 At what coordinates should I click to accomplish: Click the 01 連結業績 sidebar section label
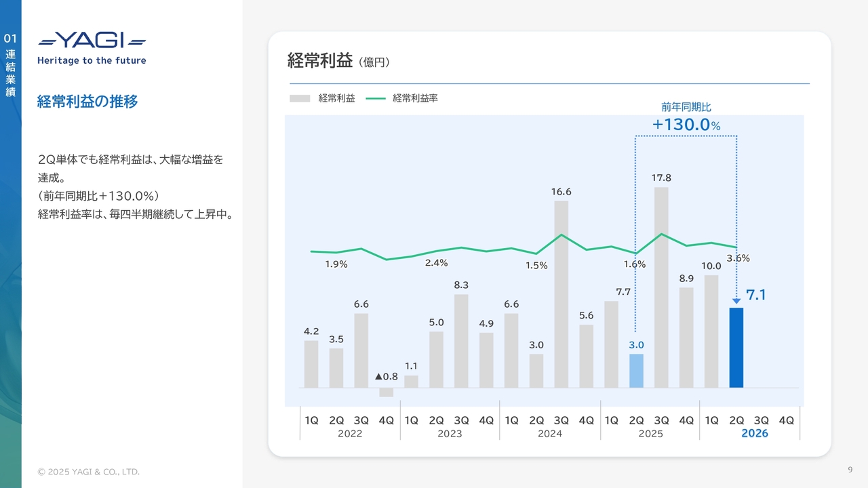pyautogui.click(x=10, y=66)
